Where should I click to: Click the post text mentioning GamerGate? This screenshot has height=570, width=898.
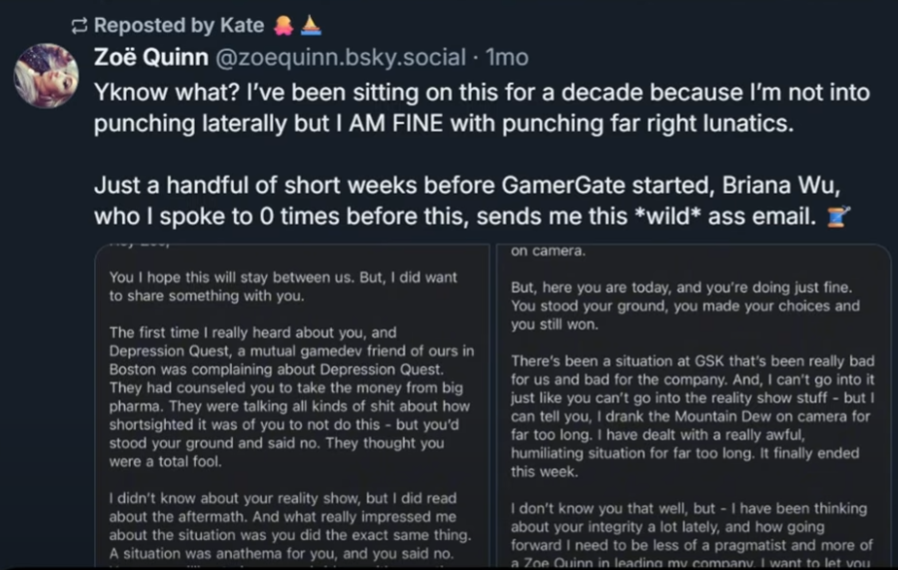472,201
